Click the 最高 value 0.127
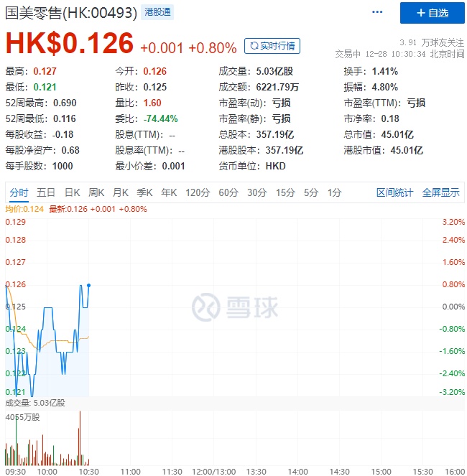The width and height of the screenshot is (467, 476). (x=45, y=71)
